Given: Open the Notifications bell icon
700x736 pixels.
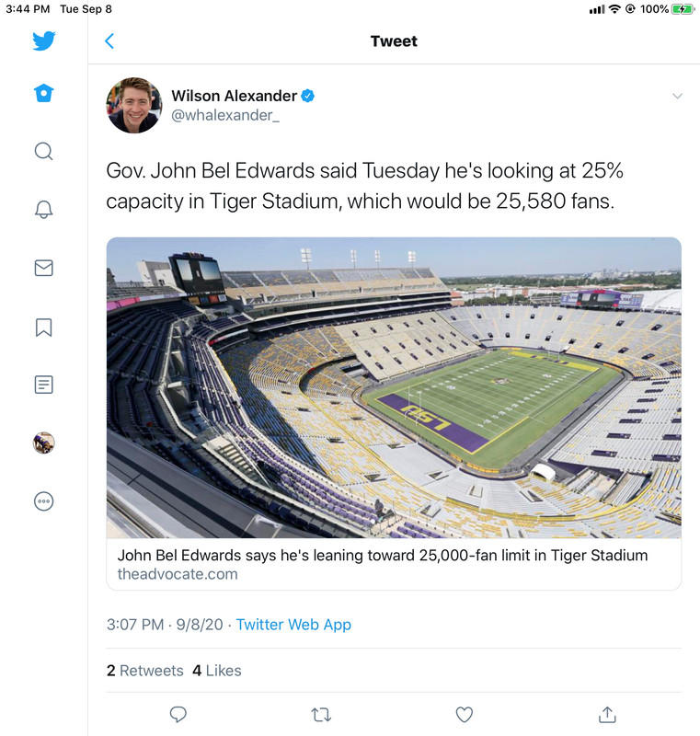Looking at the screenshot, I should coord(43,209).
